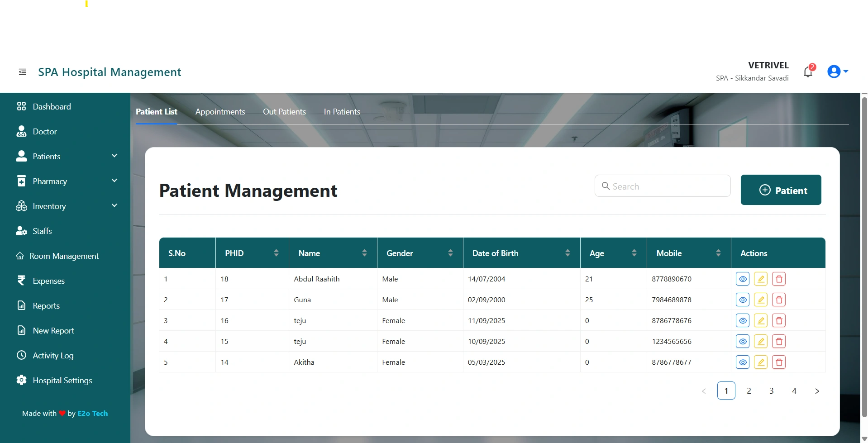View details with eye icon for Abdul Raahith
This screenshot has width=868, height=443.
point(743,279)
